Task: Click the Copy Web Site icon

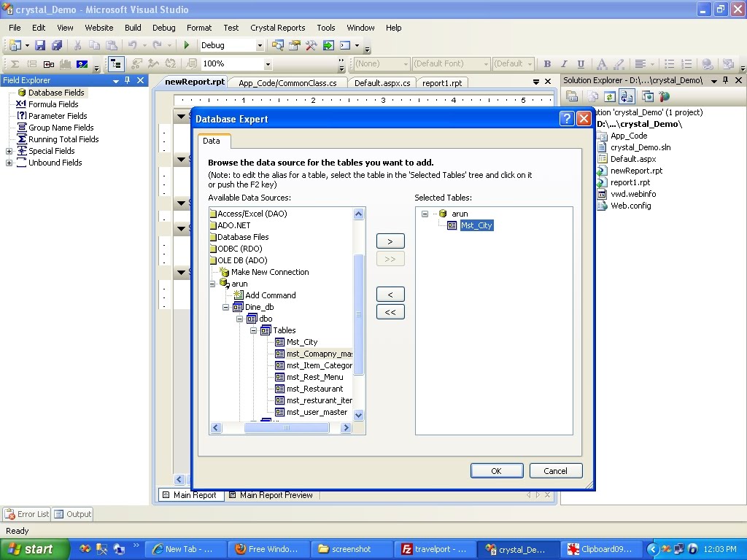Action: pyautogui.click(x=627, y=96)
